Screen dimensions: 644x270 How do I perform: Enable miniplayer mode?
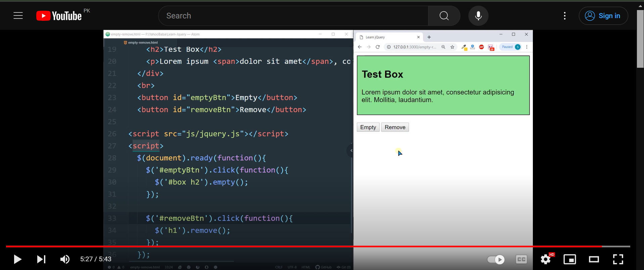point(570,259)
